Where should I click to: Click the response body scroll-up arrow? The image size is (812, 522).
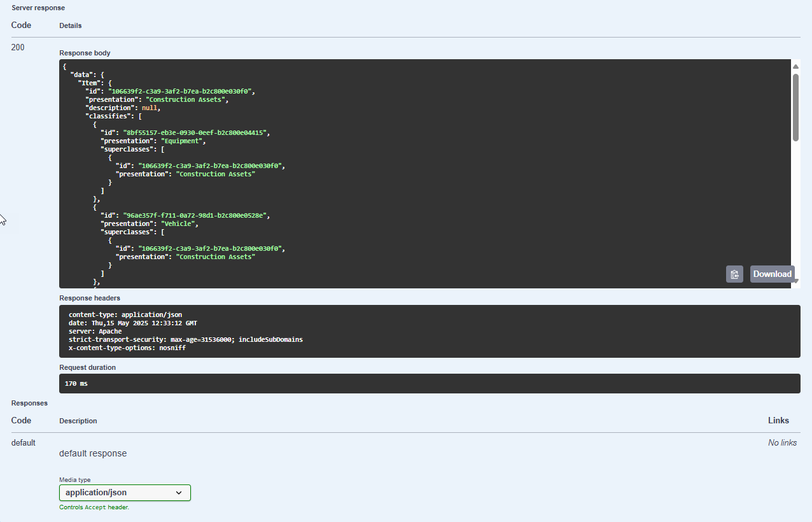pyautogui.click(x=795, y=66)
